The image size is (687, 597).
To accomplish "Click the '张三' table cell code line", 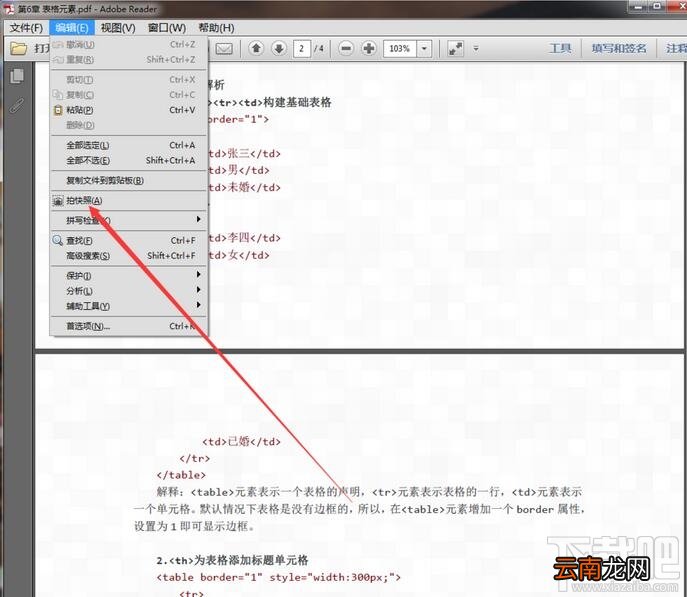I will tap(244, 153).
